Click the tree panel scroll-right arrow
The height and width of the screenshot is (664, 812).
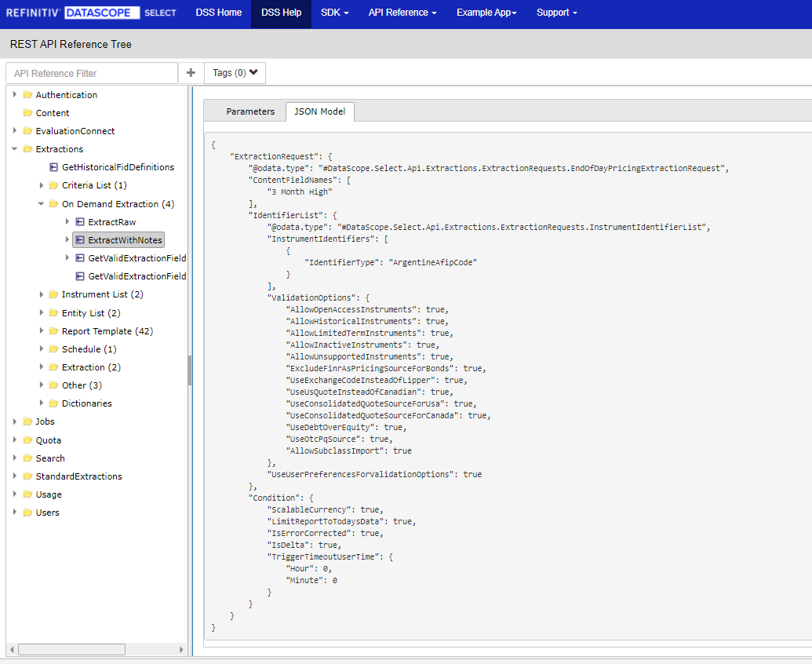(x=181, y=650)
